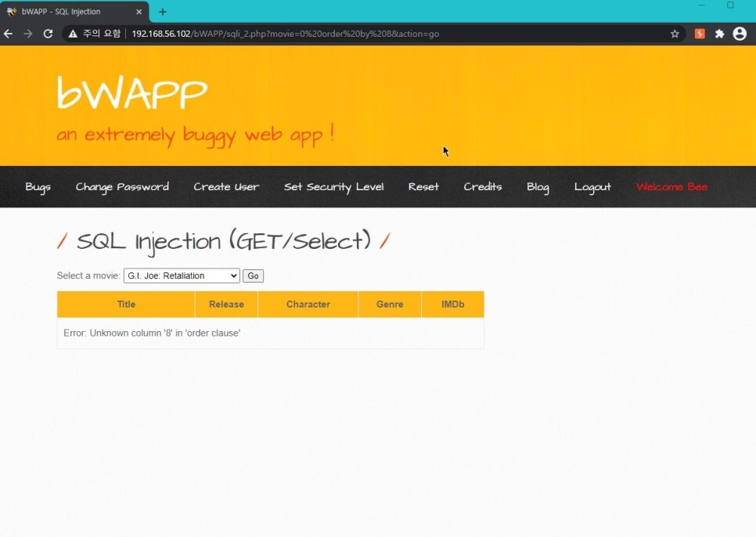Click the Unknown column error message
This screenshot has height=537, width=756.
coord(152,333)
